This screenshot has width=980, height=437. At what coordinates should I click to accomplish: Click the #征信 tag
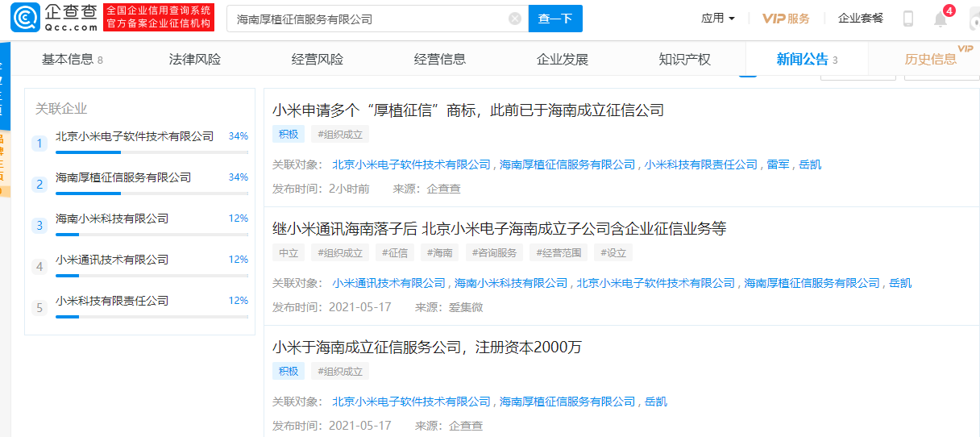click(x=395, y=252)
